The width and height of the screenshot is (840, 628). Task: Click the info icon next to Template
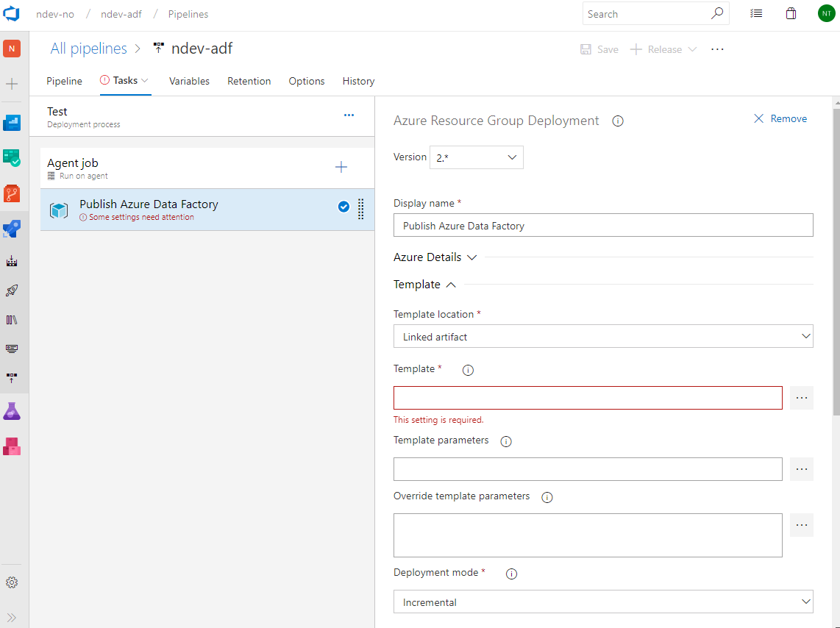468,370
